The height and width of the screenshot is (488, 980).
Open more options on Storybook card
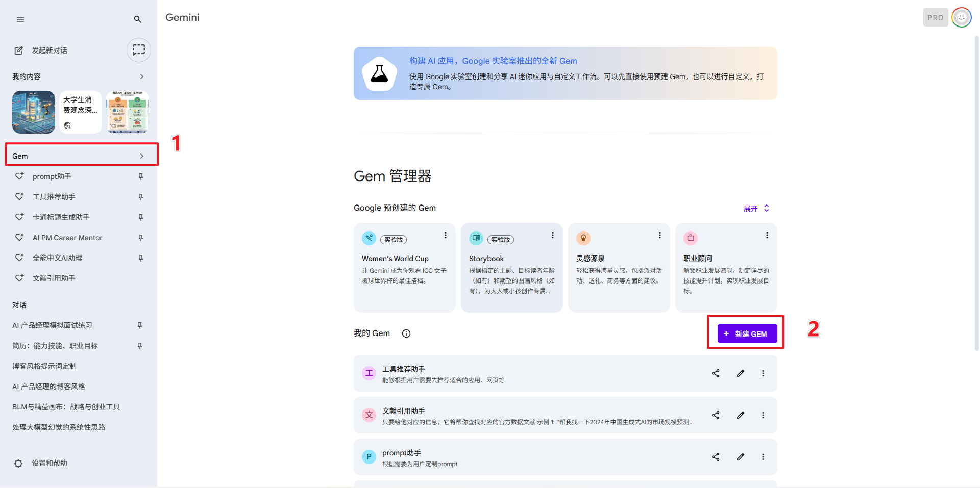pyautogui.click(x=553, y=235)
